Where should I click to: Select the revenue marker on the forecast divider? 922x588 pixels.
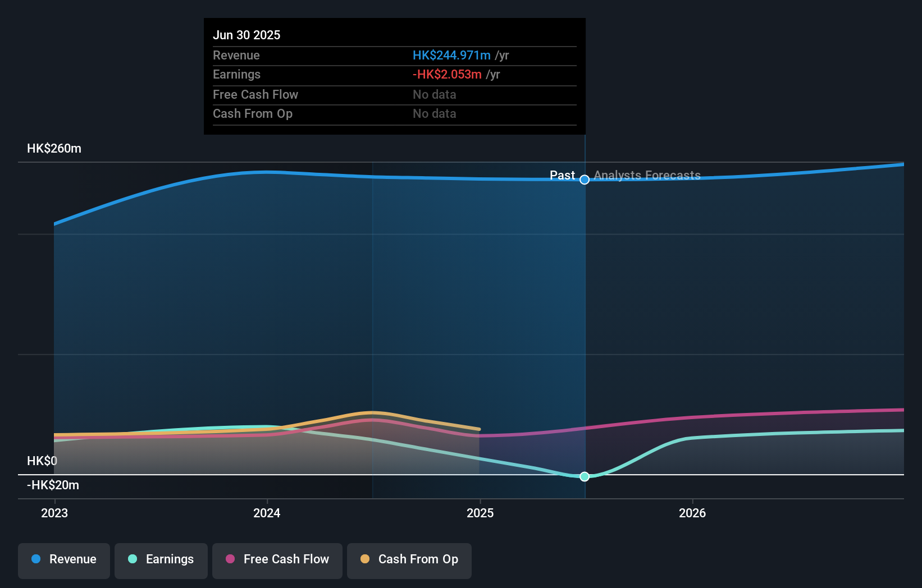[584, 180]
